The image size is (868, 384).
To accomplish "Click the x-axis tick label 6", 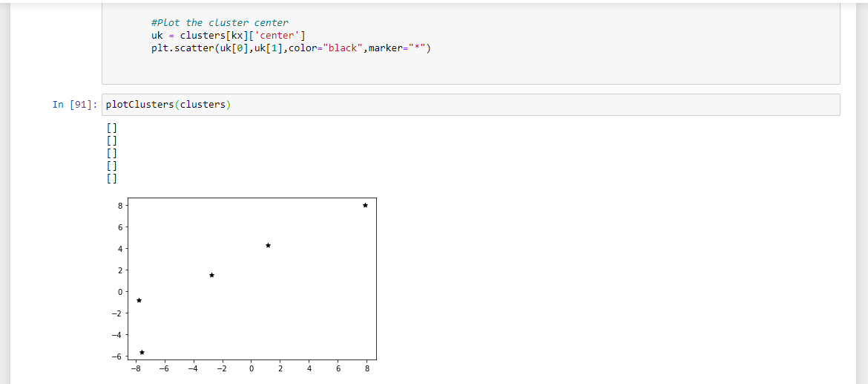I will point(338,368).
